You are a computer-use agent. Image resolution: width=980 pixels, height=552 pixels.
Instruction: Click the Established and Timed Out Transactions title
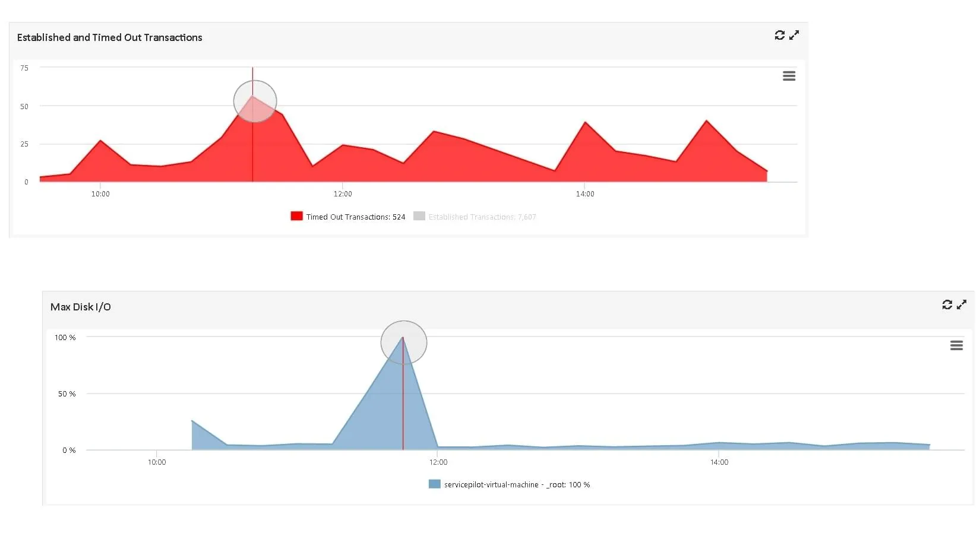coord(109,37)
